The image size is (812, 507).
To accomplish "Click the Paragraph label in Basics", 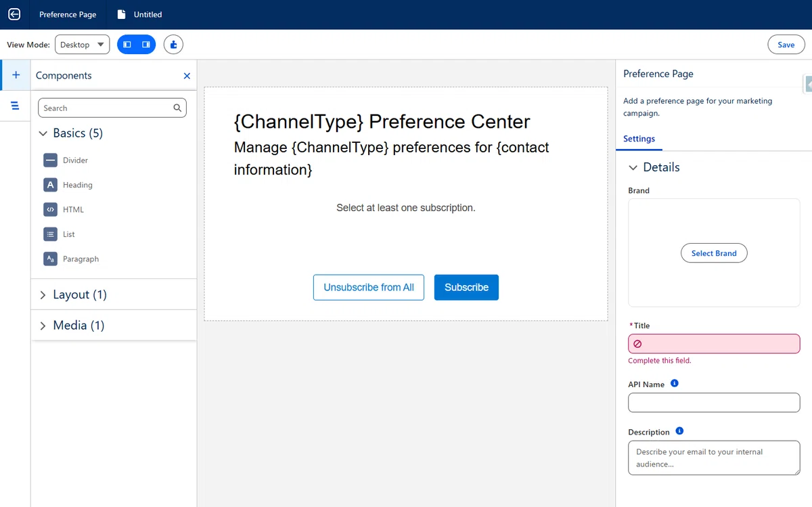I will [81, 259].
